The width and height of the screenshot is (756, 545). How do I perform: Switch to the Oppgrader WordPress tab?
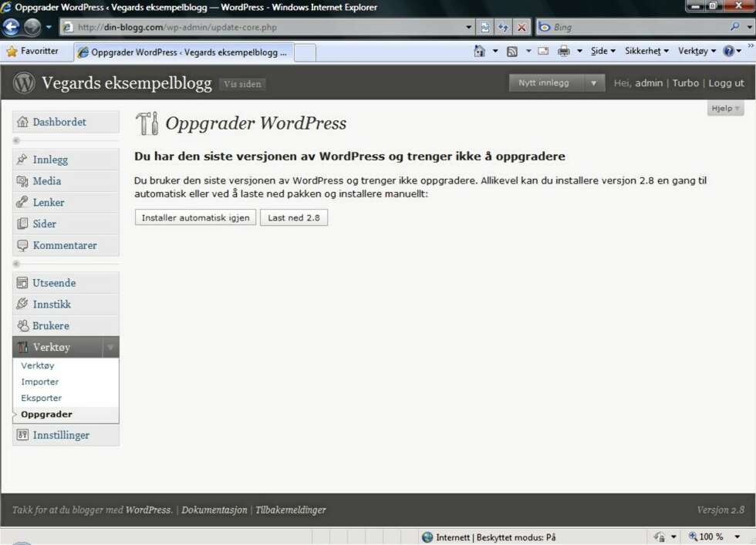[x=184, y=52]
